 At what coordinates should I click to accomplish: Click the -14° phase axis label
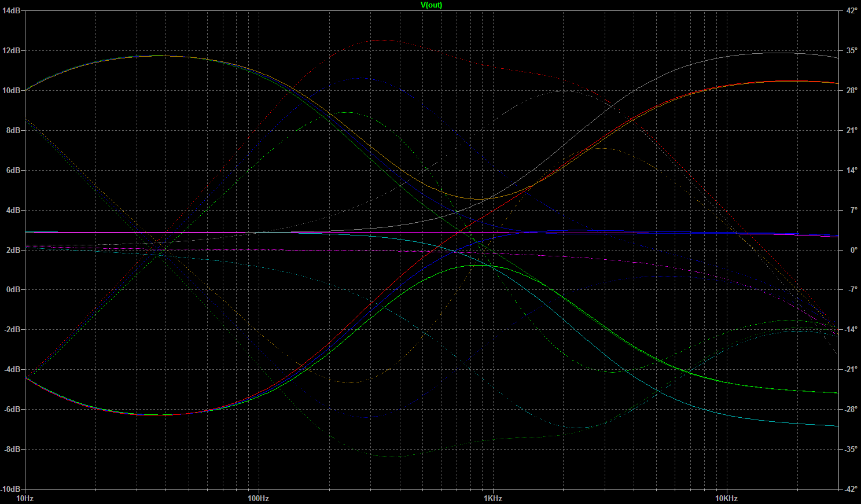(851, 330)
